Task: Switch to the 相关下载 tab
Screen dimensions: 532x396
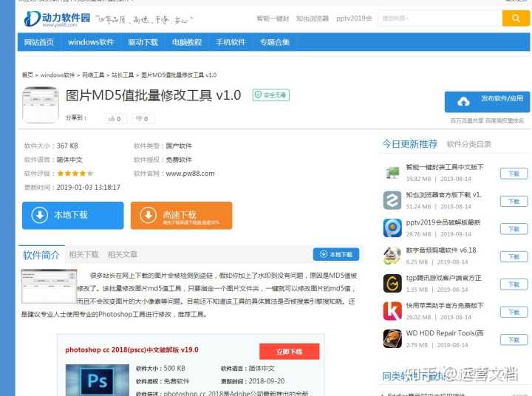Action: pos(83,254)
